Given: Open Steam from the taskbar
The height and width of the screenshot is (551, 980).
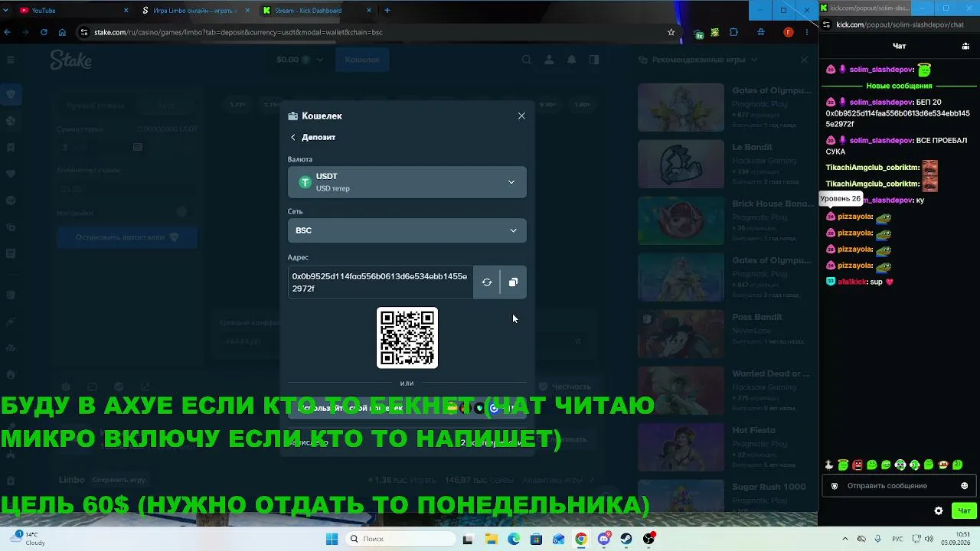Looking at the screenshot, I should [x=626, y=539].
